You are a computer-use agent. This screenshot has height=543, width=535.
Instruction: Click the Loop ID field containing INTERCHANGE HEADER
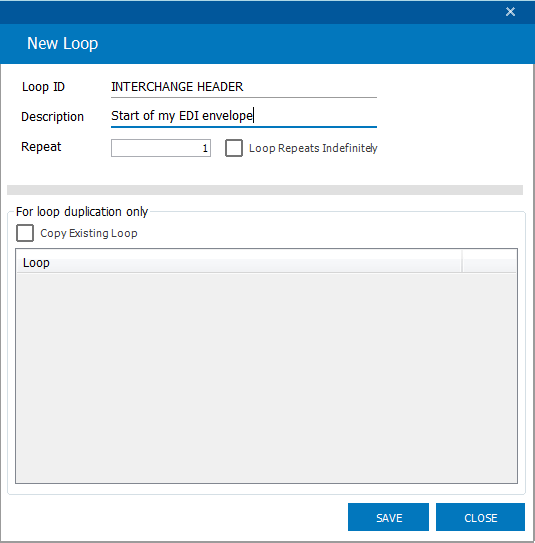244,87
